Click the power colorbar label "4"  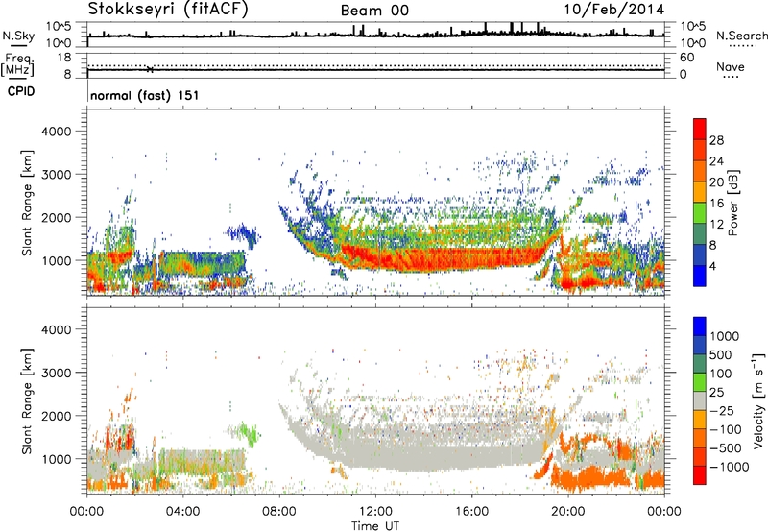click(713, 266)
